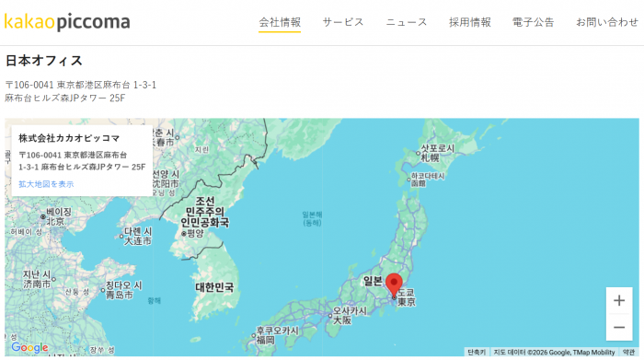
Task: Click the 칭다오 시 青岛市 label on the map
Action: 123,290
